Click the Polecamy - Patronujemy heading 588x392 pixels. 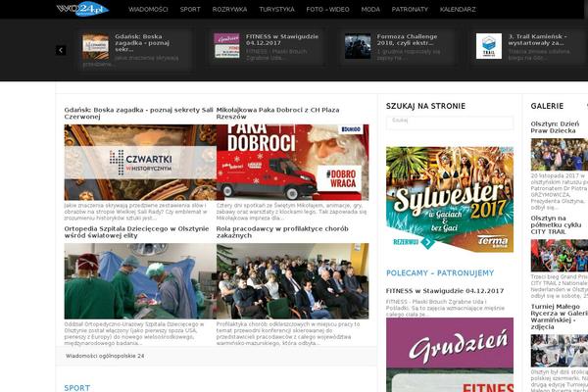440,273
